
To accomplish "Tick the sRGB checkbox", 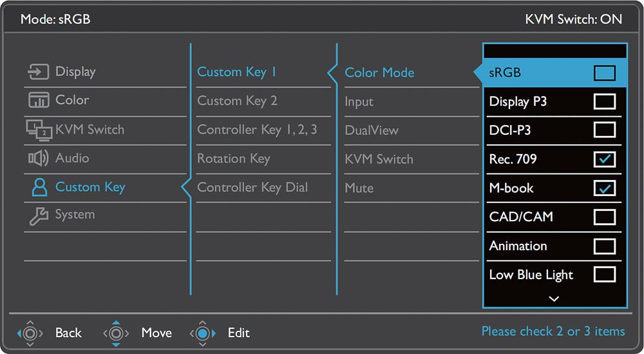I will (x=605, y=73).
